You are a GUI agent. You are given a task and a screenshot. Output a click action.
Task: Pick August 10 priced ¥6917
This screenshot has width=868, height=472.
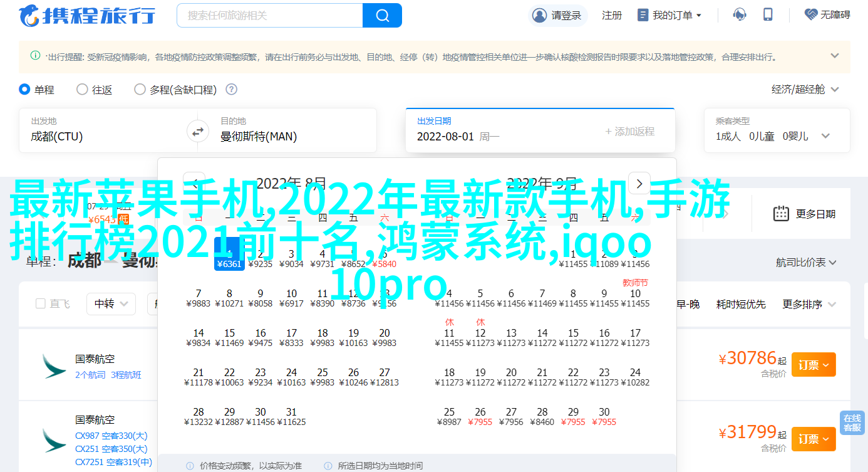click(x=291, y=298)
